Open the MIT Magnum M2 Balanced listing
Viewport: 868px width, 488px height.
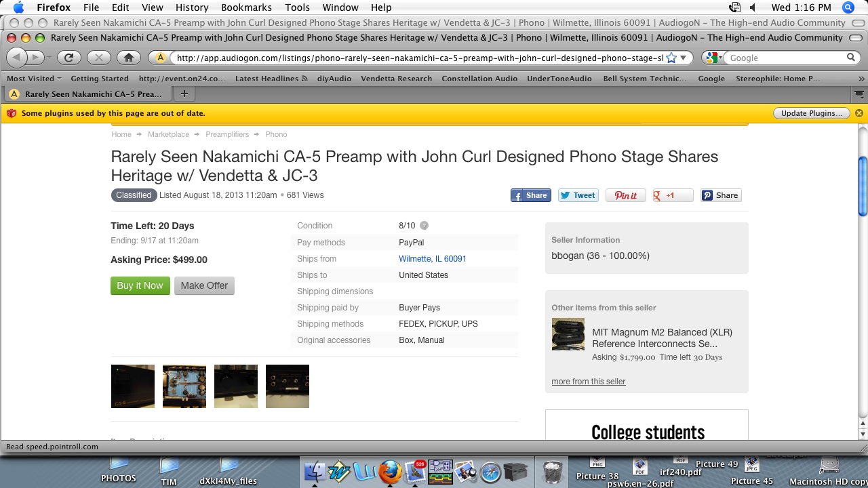pos(662,338)
